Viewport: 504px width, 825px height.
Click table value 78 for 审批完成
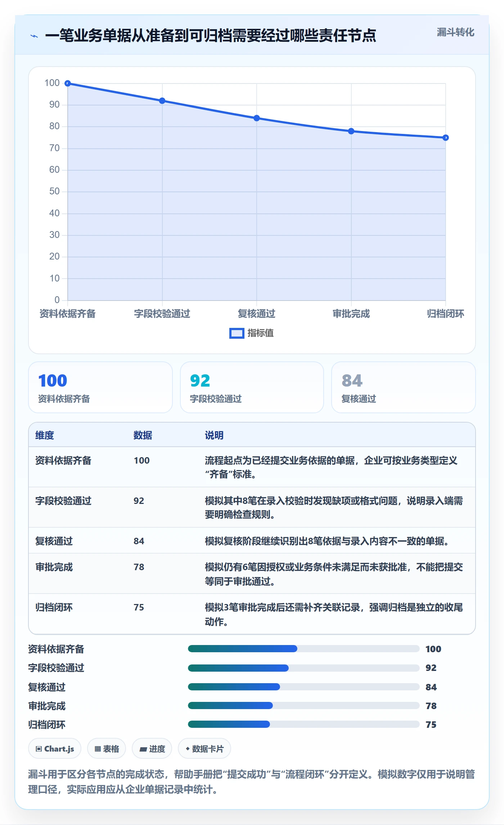click(139, 567)
